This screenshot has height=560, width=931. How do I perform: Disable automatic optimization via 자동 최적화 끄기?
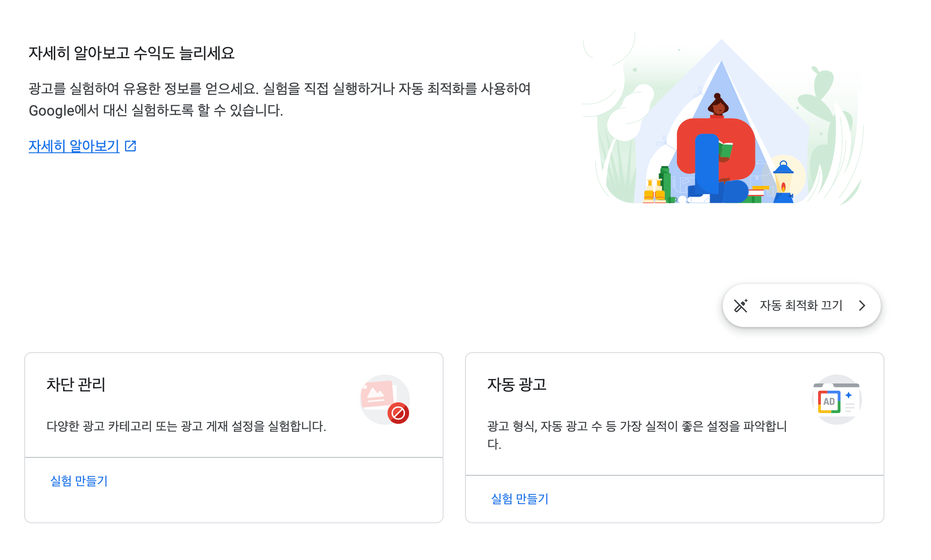tap(801, 305)
